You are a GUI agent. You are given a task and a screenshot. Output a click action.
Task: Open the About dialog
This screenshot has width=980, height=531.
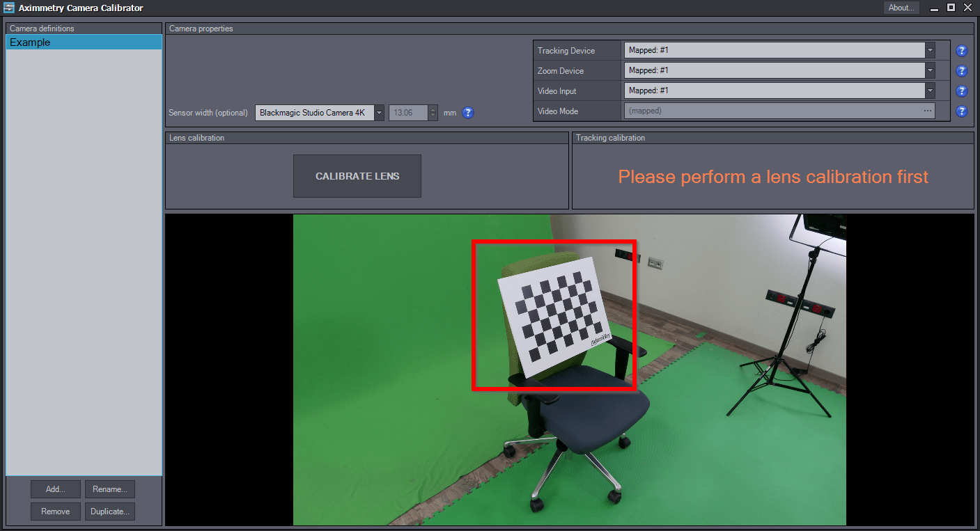901,8
